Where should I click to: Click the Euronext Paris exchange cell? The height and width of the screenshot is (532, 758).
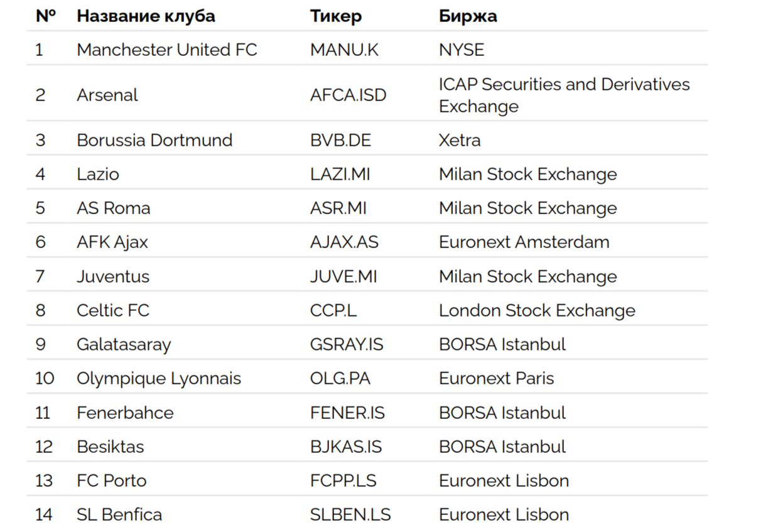496,378
